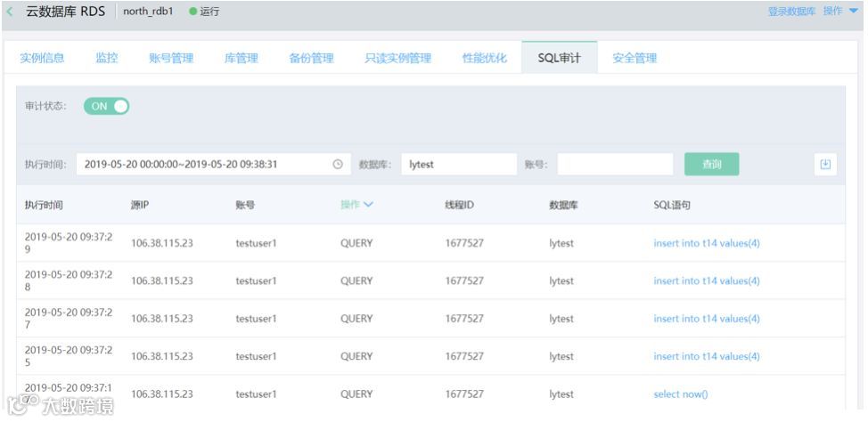Open the 备份管理 tab
Viewport: 868px width, 422px height.
[x=311, y=58]
